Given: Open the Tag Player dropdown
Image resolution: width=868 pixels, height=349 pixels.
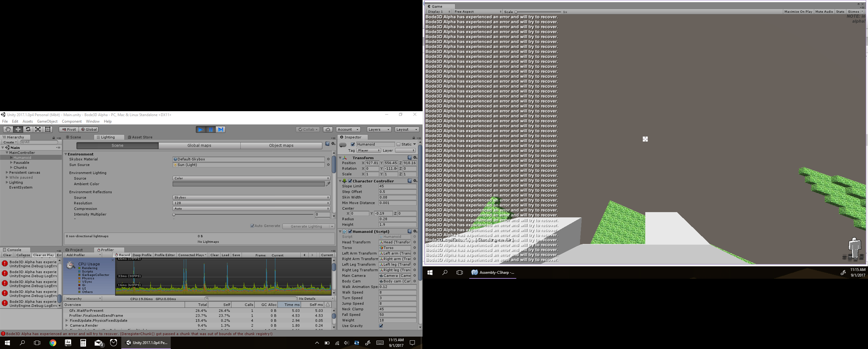Looking at the screenshot, I should click(x=368, y=151).
